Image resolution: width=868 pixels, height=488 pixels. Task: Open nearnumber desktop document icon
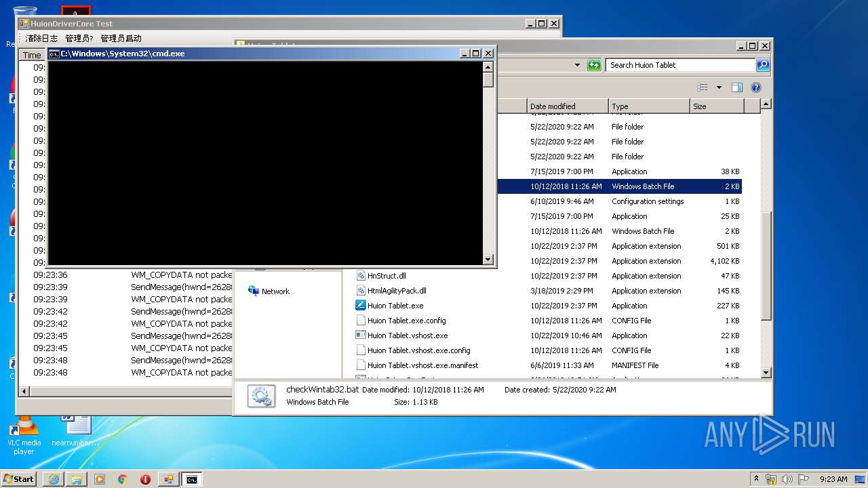(x=75, y=432)
